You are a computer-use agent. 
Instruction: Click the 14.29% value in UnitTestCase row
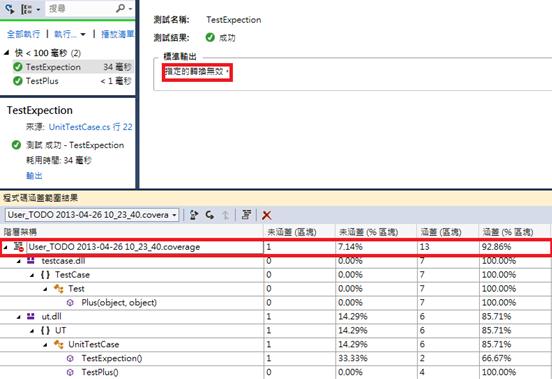pos(353,345)
